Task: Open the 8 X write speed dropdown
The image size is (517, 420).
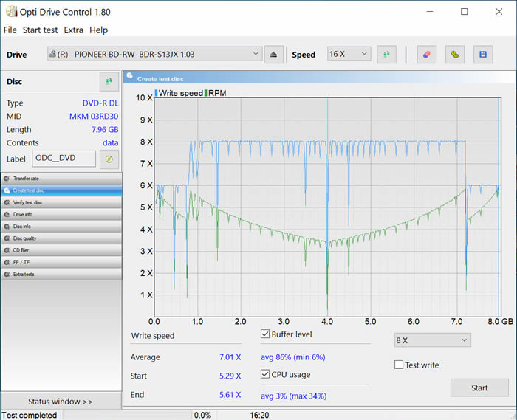Action: pyautogui.click(x=432, y=340)
